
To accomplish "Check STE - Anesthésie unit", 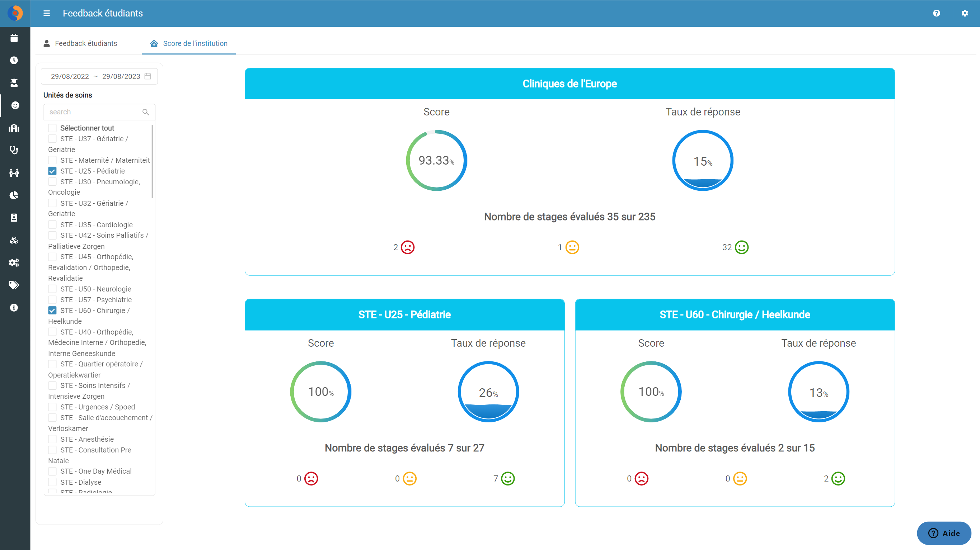I will [x=52, y=439].
